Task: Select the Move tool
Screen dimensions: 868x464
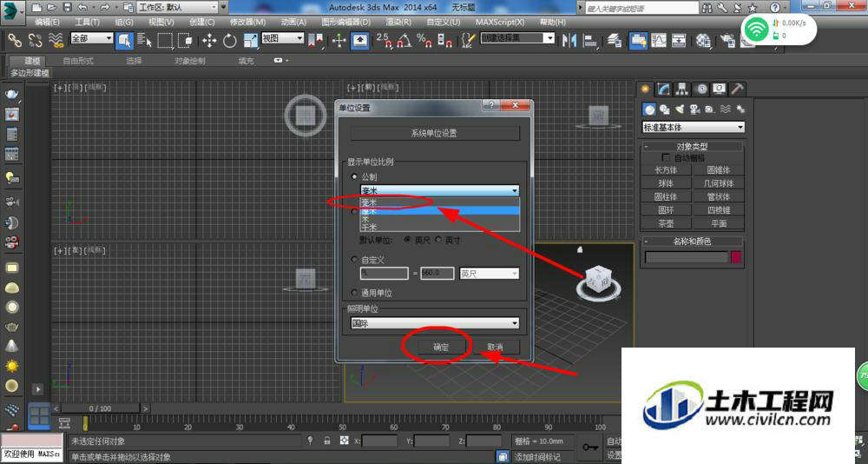Action: 208,40
